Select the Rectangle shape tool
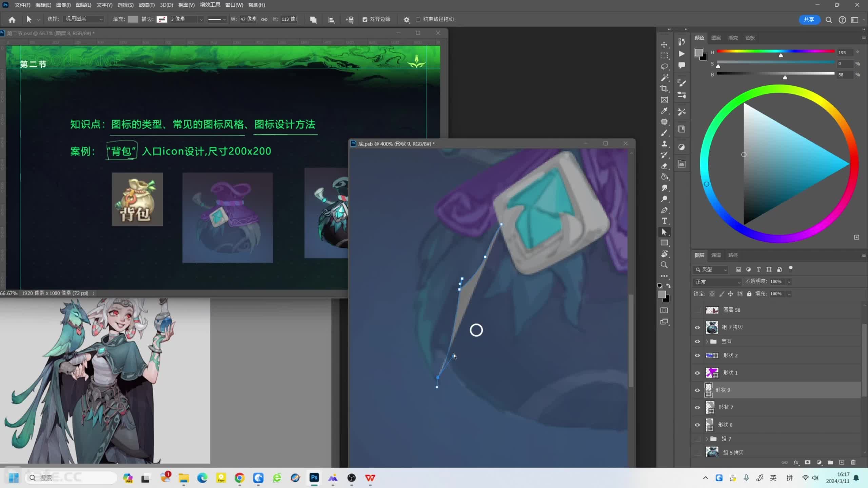The width and height of the screenshot is (868, 488). click(x=664, y=243)
